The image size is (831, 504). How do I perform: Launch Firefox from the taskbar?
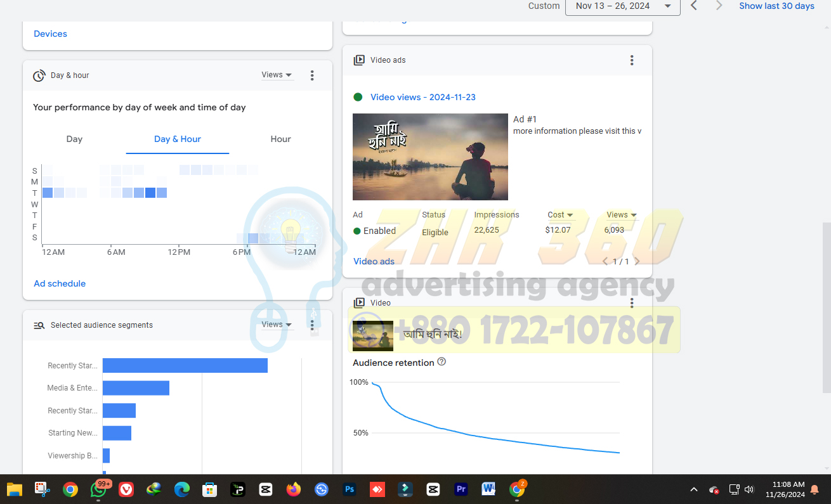click(x=293, y=489)
